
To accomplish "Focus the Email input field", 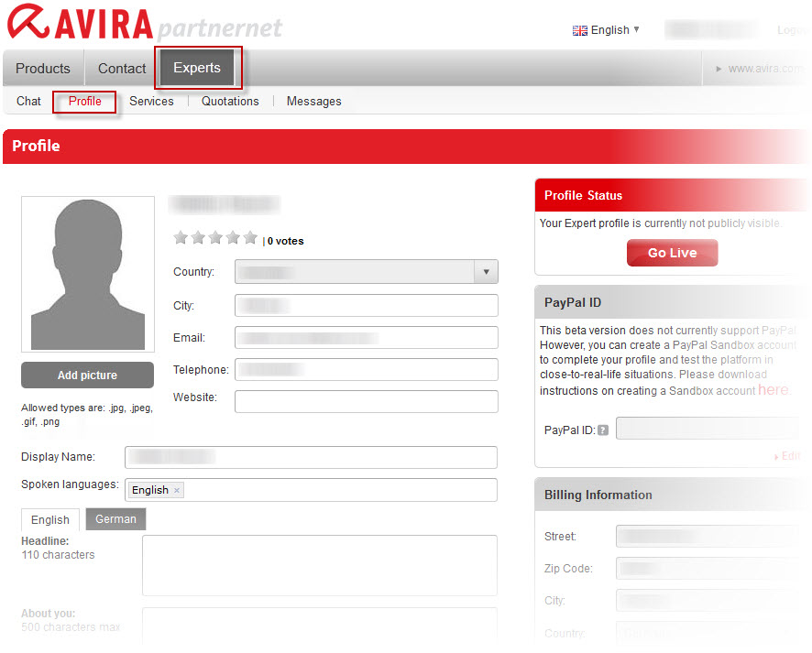I will click(366, 337).
